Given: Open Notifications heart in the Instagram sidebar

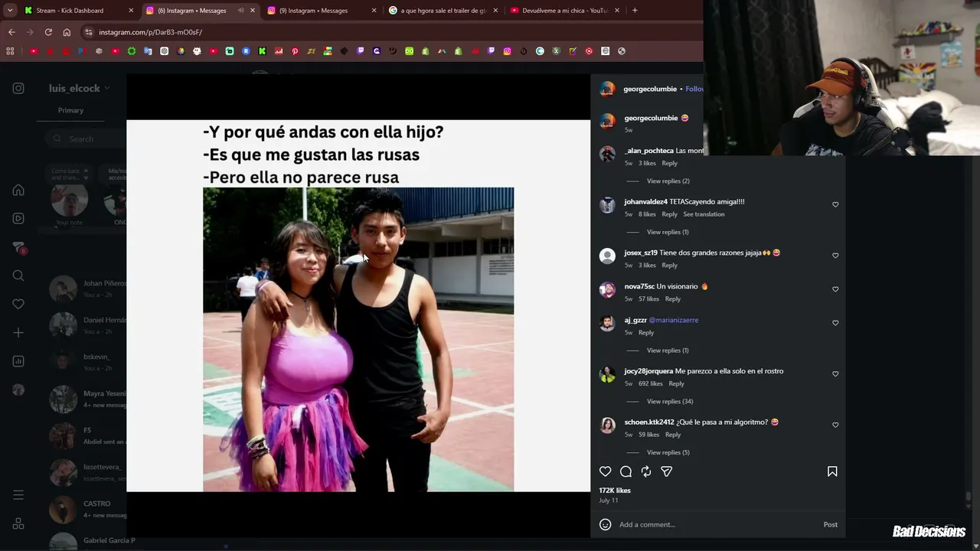Looking at the screenshot, I should [x=18, y=304].
